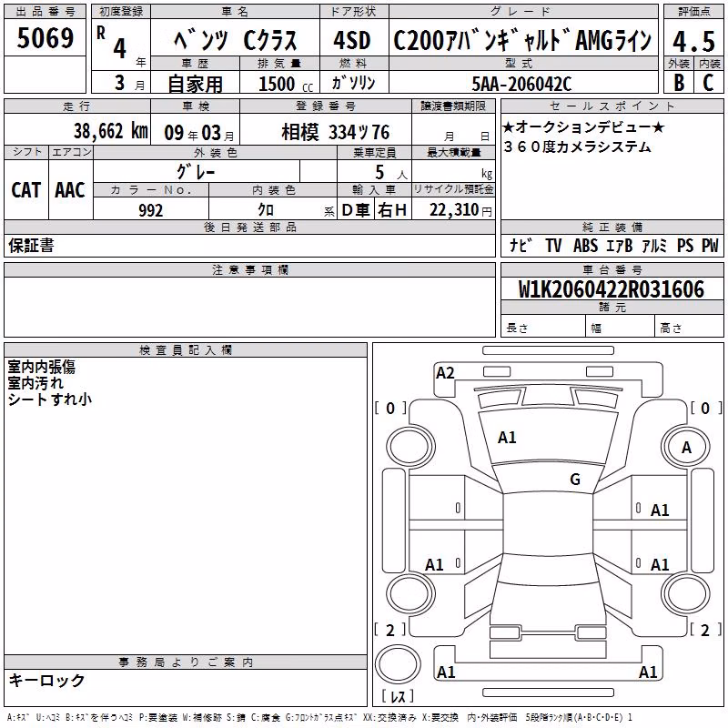Click the shift type CAT

coord(26,190)
